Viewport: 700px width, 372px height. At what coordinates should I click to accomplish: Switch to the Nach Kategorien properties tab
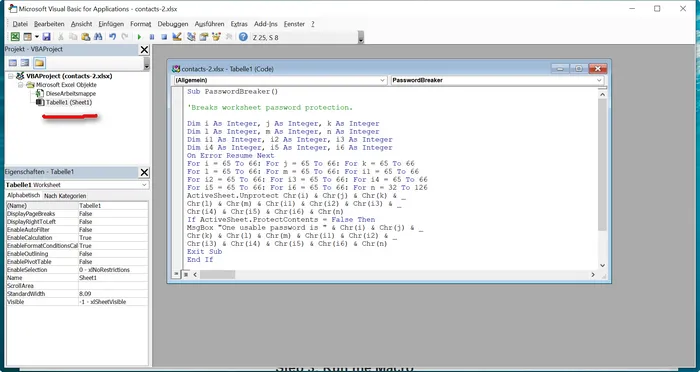pos(65,196)
